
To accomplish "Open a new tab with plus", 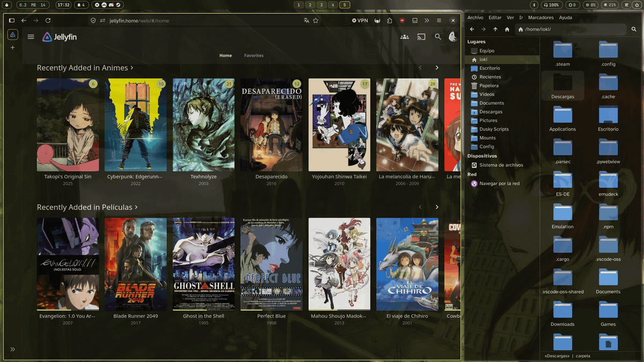I will (x=12, y=48).
